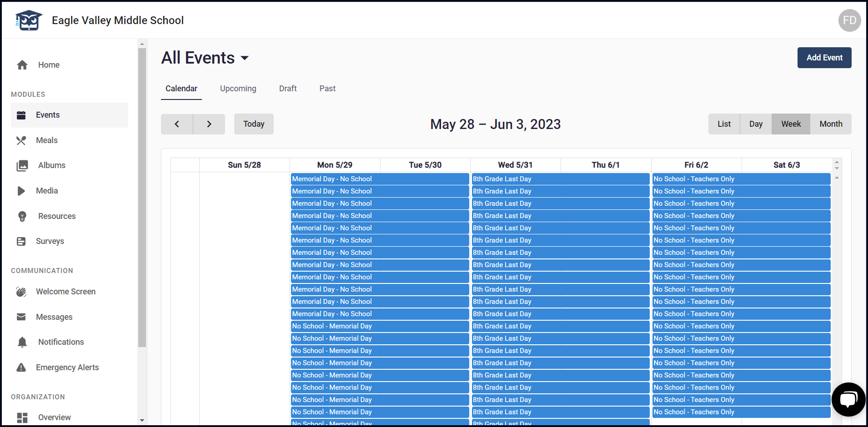The image size is (868, 427).
Task: Open the first No School - Memorial Day event
Action: pyautogui.click(x=380, y=326)
